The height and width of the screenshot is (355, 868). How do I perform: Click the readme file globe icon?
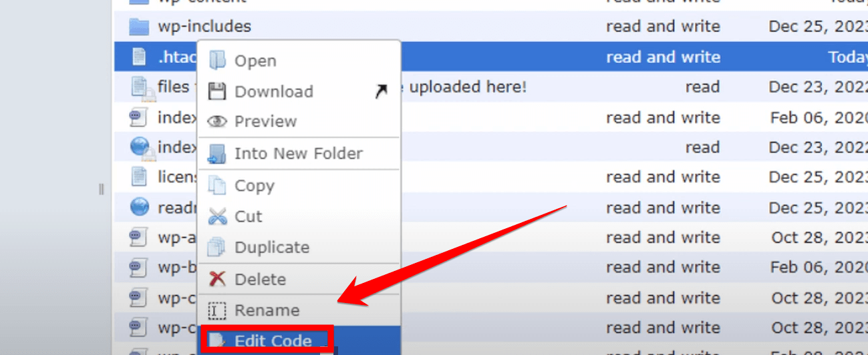[x=139, y=208]
